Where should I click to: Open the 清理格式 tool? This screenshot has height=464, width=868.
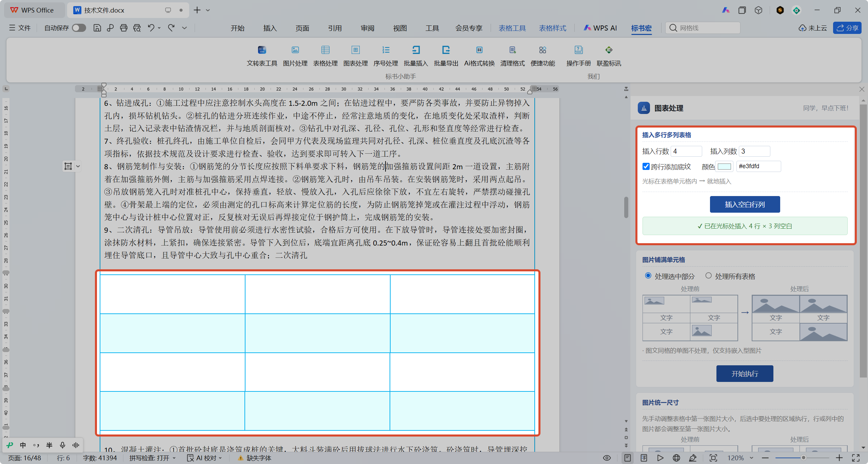coord(512,56)
